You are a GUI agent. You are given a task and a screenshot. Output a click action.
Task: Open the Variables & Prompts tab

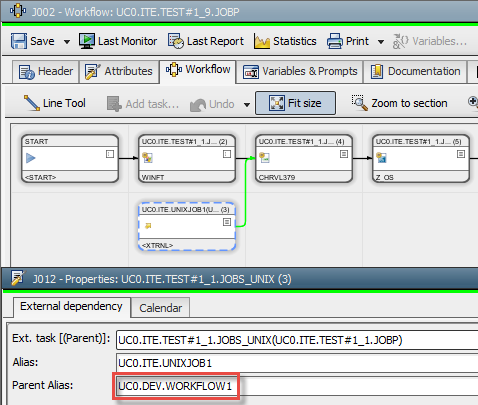click(300, 71)
